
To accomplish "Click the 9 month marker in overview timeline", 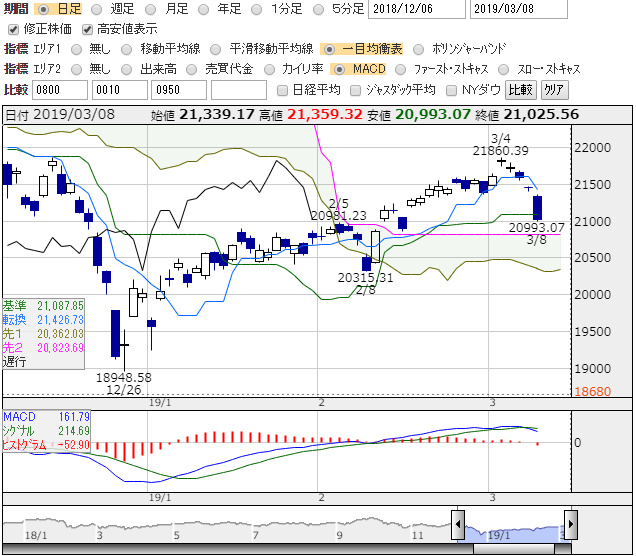I will [339, 535].
